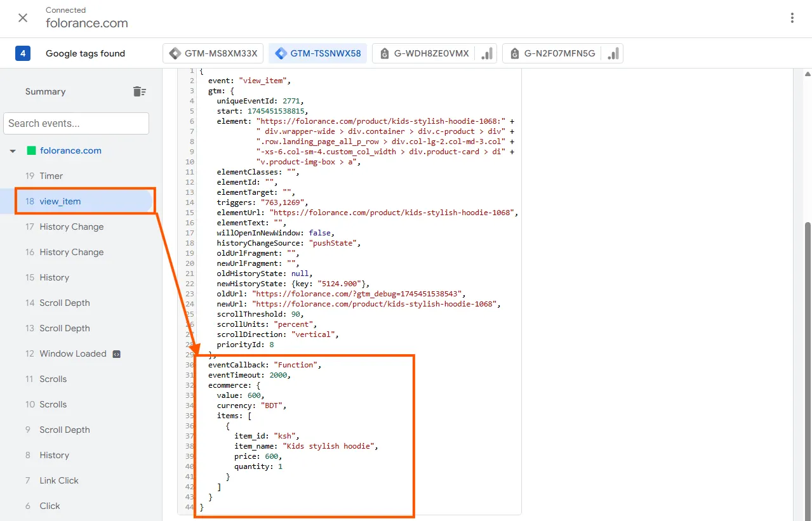Select event 14 Scroll Depth
Image resolution: width=812 pixels, height=521 pixels.
(x=77, y=303)
